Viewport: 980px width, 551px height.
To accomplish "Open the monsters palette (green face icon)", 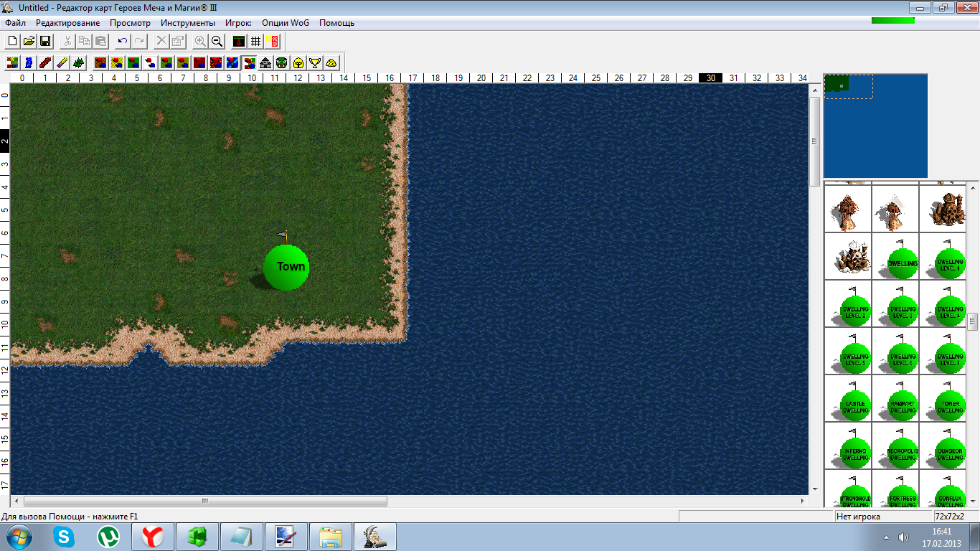I will pos(282,62).
